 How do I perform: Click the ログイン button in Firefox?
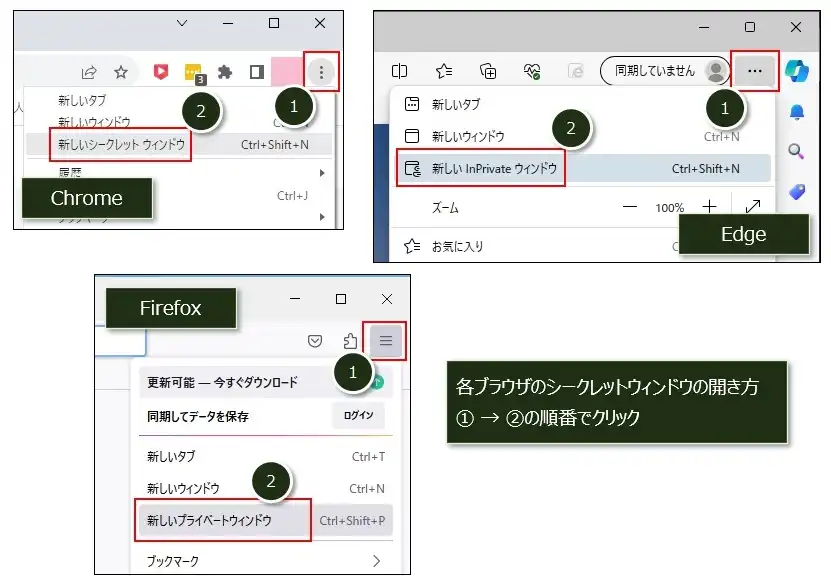[358, 415]
